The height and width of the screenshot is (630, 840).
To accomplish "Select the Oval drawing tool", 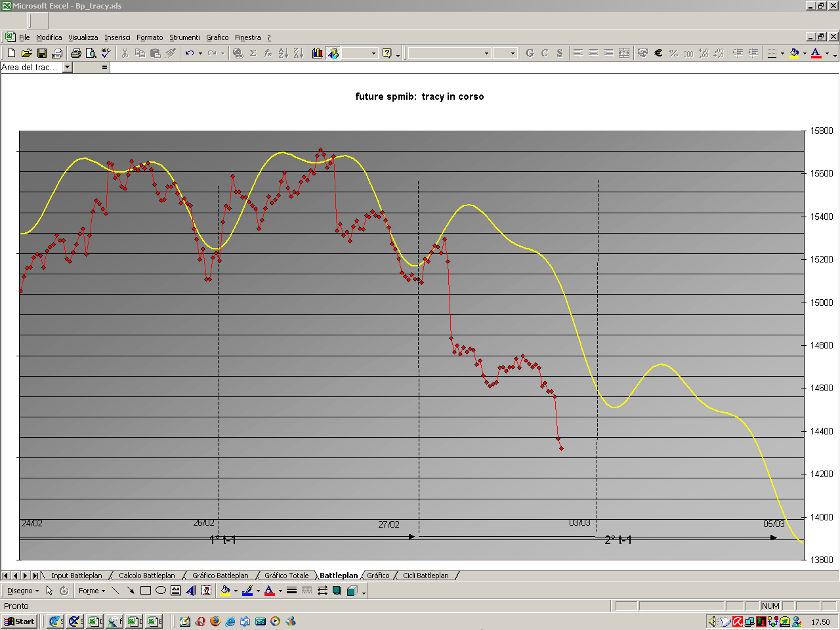I will point(161,591).
